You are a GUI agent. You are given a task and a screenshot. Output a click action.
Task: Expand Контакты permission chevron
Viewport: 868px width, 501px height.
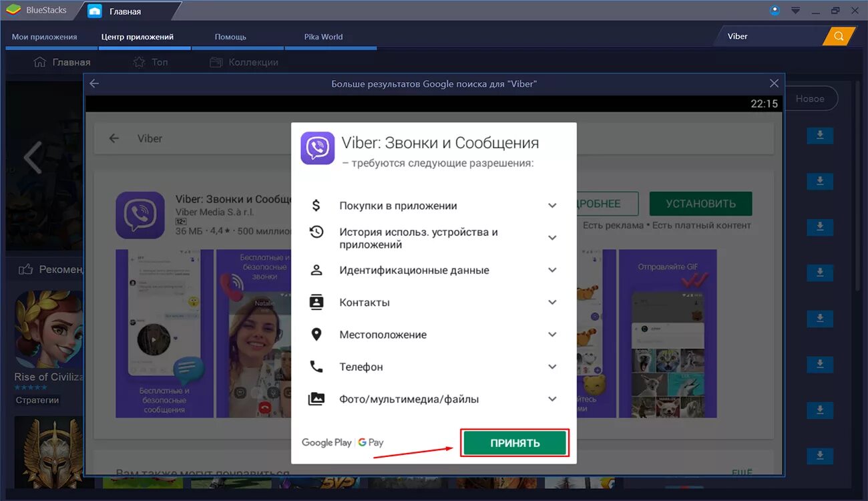click(x=552, y=302)
